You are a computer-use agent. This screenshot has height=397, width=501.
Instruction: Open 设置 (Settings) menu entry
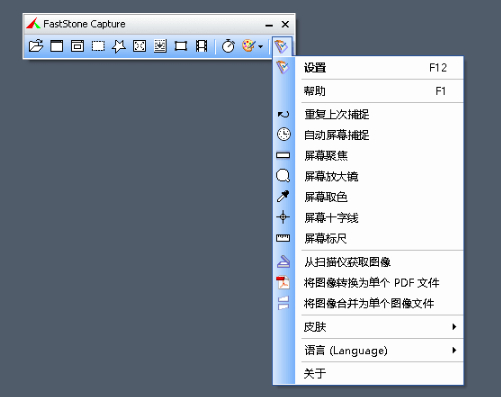click(x=368, y=68)
